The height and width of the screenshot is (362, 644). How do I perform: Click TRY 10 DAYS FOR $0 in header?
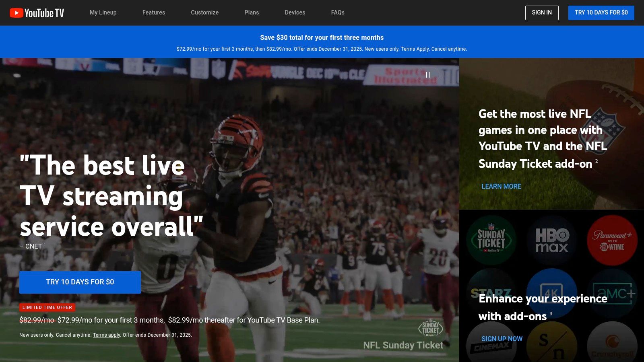(601, 12)
